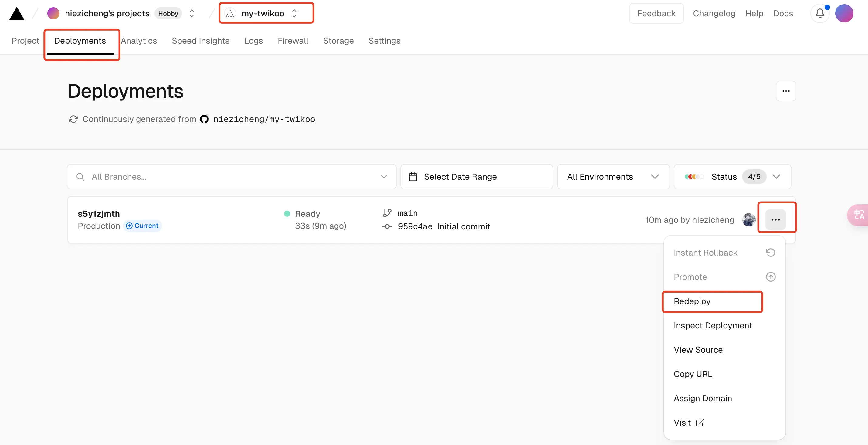Open commit 959c4ae Initial commit
Screen dimensions: 868x445
click(x=444, y=226)
